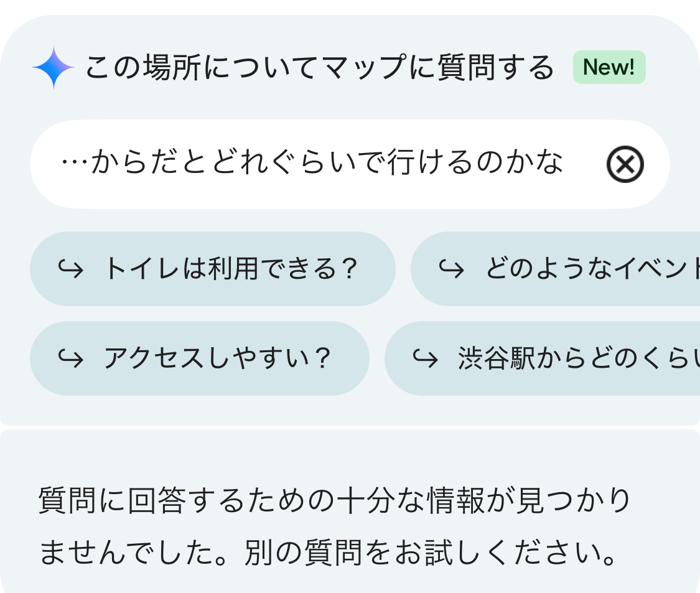The image size is (700, 593).
Task: Click the blue Gemini sparkle icon
Action: point(54,67)
